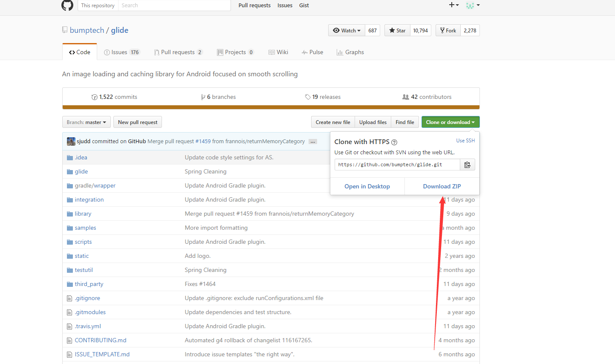The width and height of the screenshot is (615, 364).
Task: Open the .idea folder icon
Action: pyautogui.click(x=69, y=158)
